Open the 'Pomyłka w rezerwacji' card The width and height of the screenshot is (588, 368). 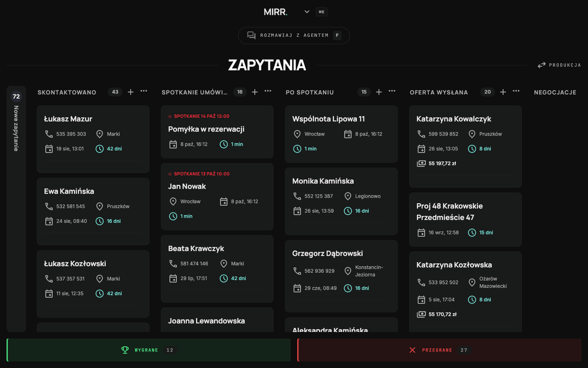[x=217, y=132]
